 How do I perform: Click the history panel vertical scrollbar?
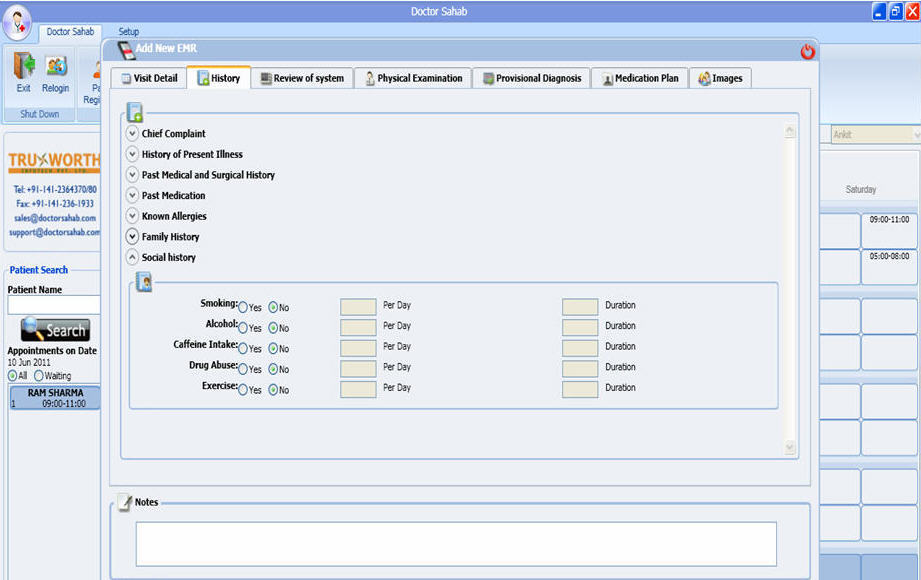(x=790, y=290)
